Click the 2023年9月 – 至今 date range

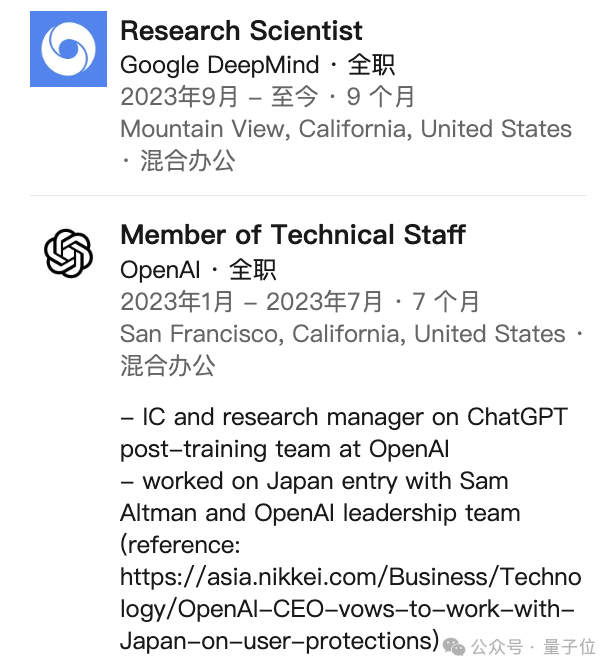tap(219, 97)
